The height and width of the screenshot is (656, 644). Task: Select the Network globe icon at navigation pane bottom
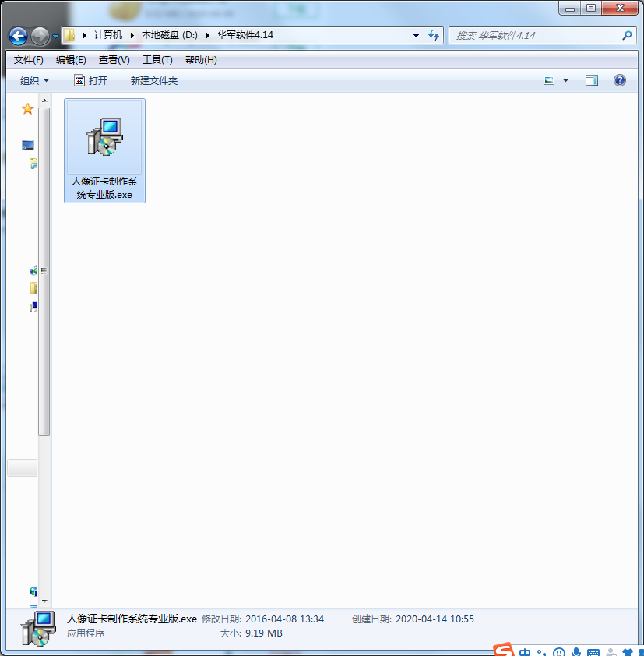tap(33, 591)
